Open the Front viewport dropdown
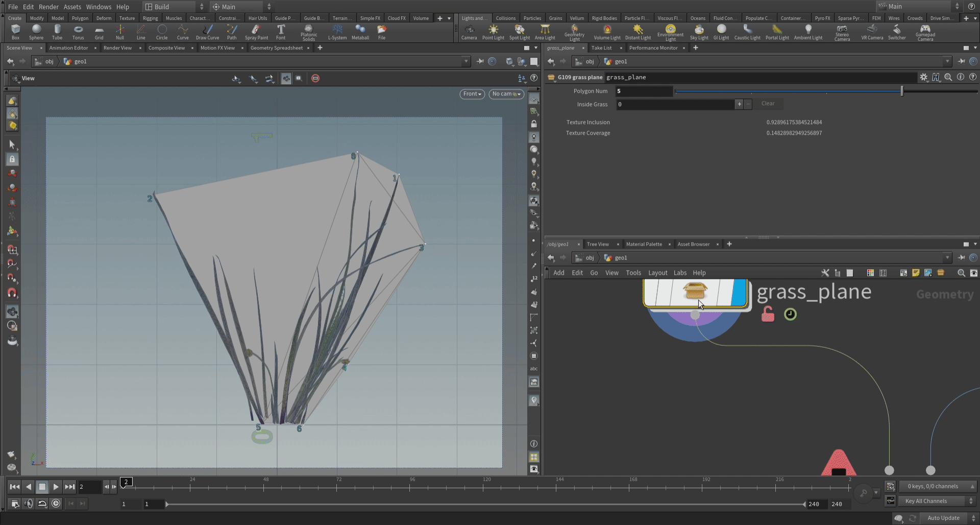Screen dimensions: 980x525 tap(472, 94)
